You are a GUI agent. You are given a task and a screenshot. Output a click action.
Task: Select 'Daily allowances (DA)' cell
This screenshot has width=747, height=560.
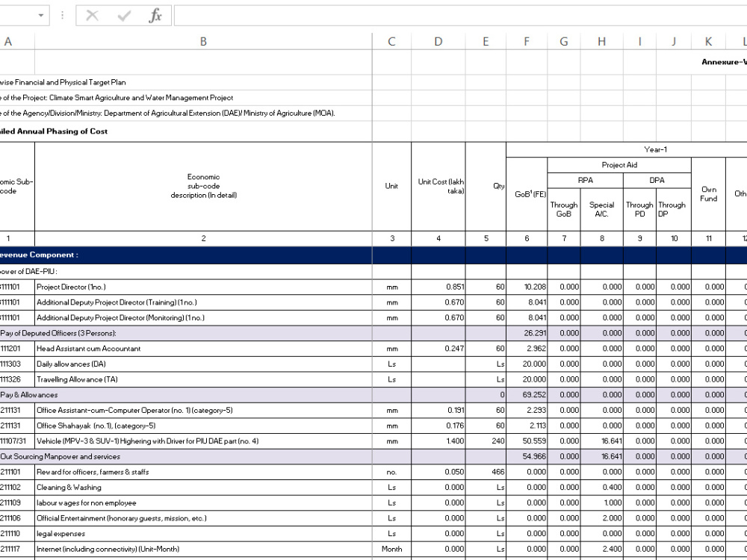pos(203,364)
